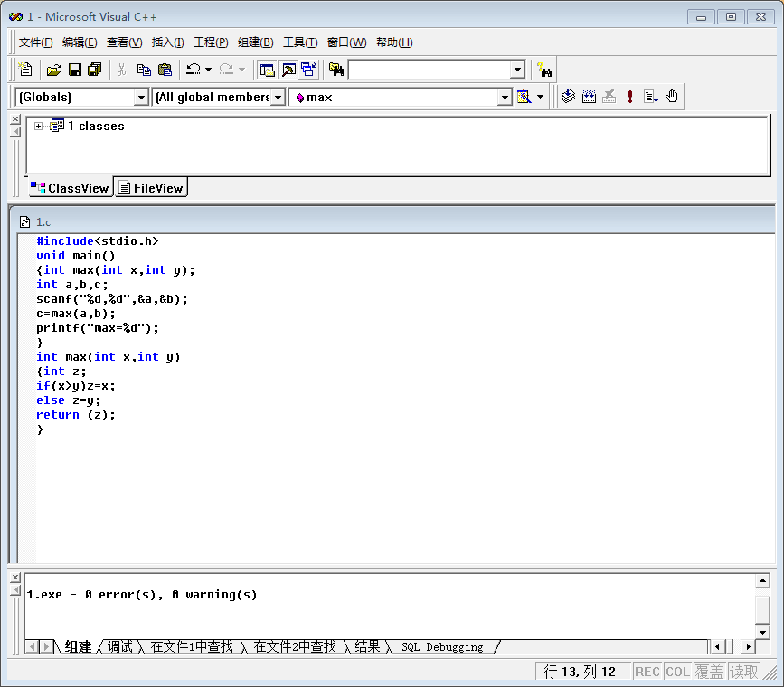Screen dimensions: 784x687
Task: Open the 查看(V) menu
Action: click(124, 42)
